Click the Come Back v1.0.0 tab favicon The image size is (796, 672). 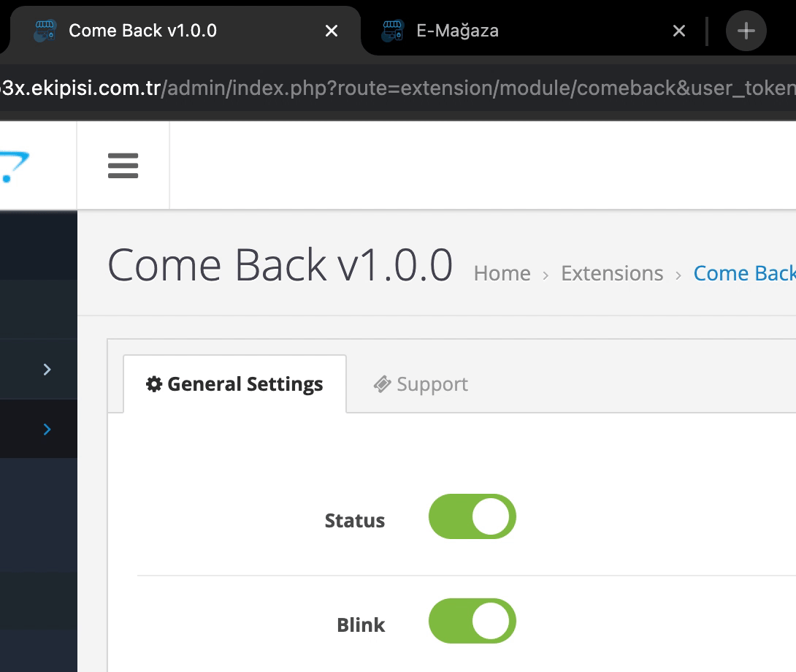click(x=45, y=31)
